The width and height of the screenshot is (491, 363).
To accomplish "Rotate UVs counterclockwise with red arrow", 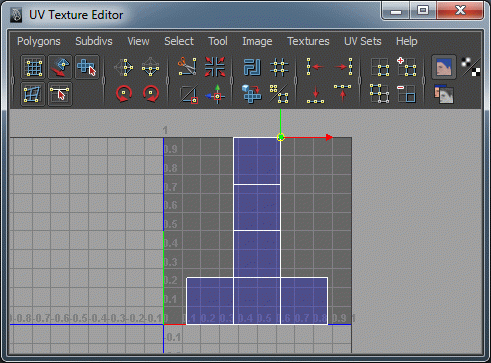I will [124, 94].
